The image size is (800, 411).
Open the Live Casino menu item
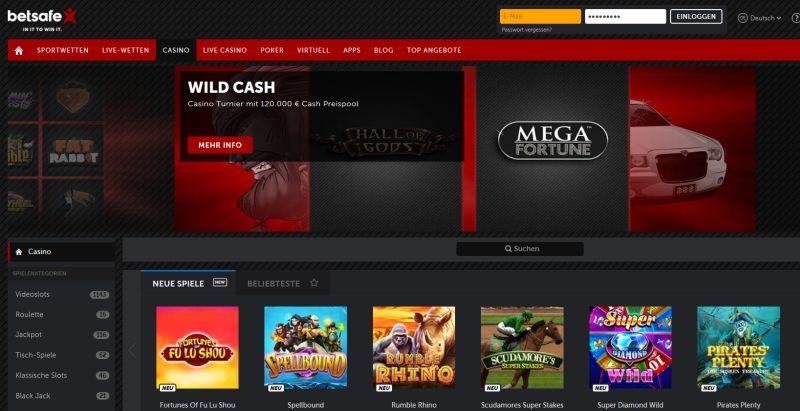[224, 50]
